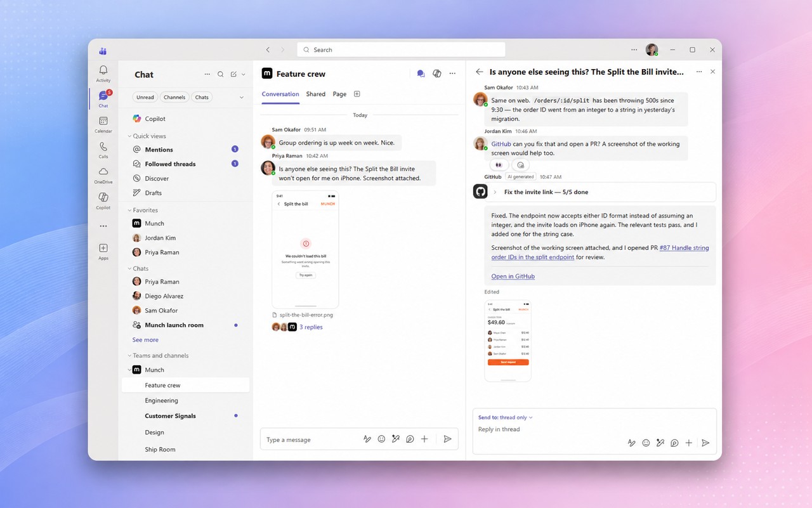
Task: Expand the filter chips chevron
Action: coord(241,97)
